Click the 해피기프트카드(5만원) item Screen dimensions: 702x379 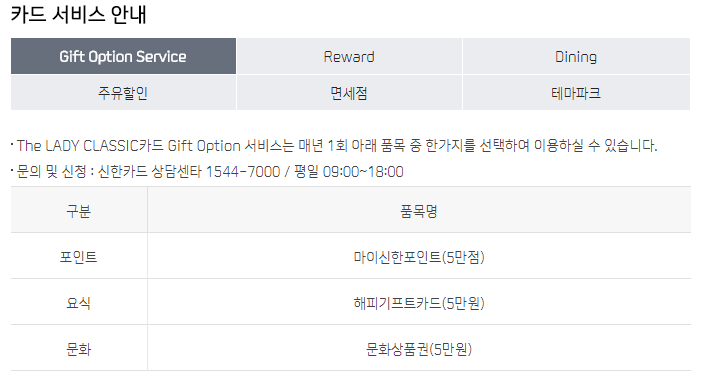pyautogui.click(x=419, y=303)
